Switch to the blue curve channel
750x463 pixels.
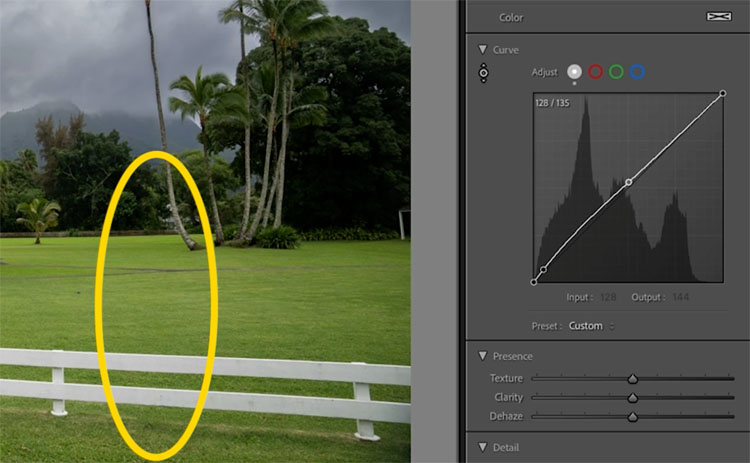[637, 72]
